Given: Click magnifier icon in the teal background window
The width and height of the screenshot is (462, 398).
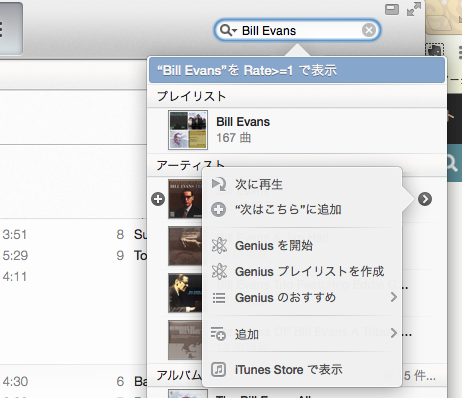Looking at the screenshot, I should (x=453, y=163).
